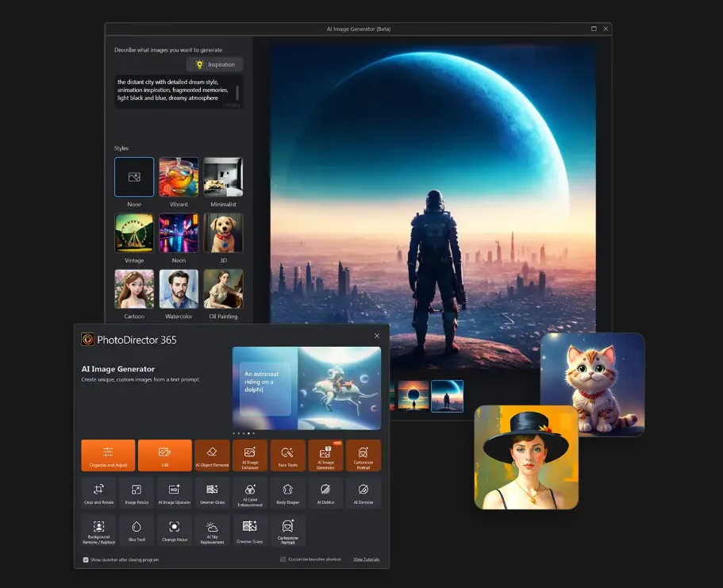Click 'Describe what images you want to generate' text
The width and height of the screenshot is (723, 588).
click(x=168, y=50)
